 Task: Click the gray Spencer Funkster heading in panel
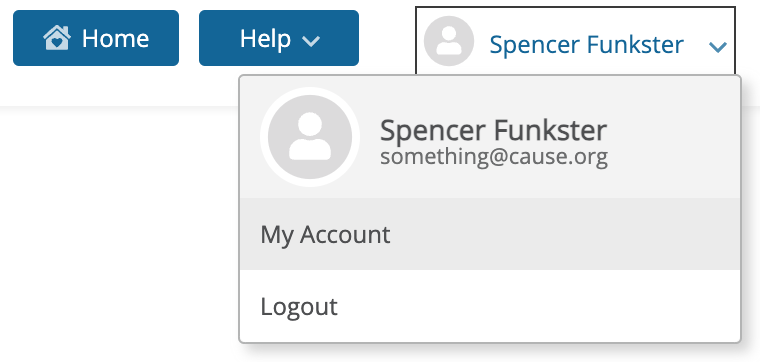tap(493, 130)
